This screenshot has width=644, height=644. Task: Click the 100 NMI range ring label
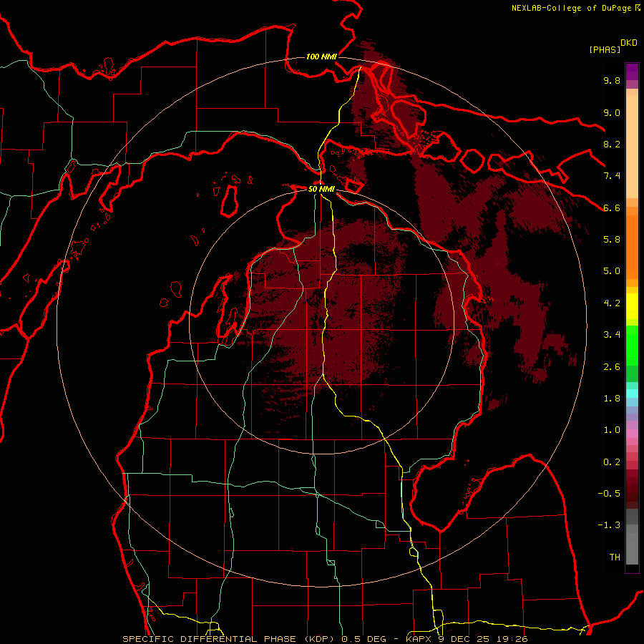coord(321,57)
